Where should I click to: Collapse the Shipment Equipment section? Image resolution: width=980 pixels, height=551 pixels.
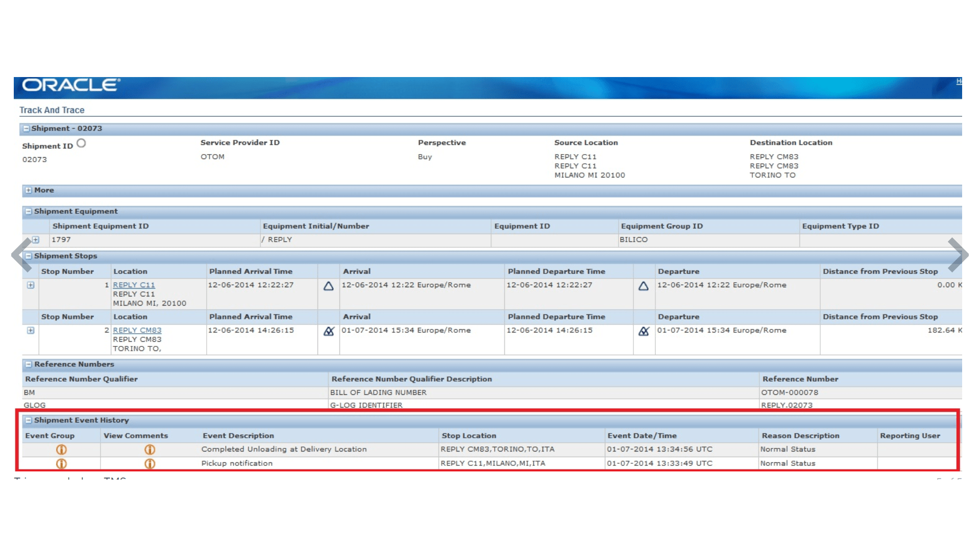point(29,211)
